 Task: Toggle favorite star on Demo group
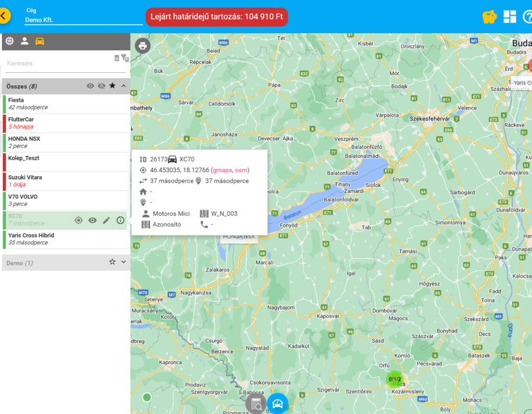pyautogui.click(x=112, y=261)
